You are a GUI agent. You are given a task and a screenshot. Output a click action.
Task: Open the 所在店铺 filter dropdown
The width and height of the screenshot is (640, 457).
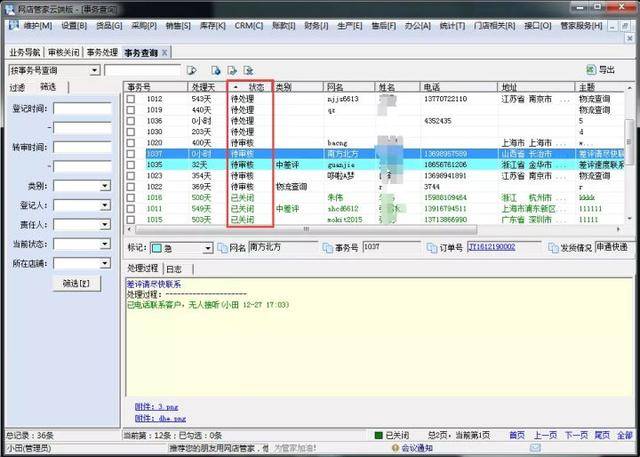click(105, 263)
